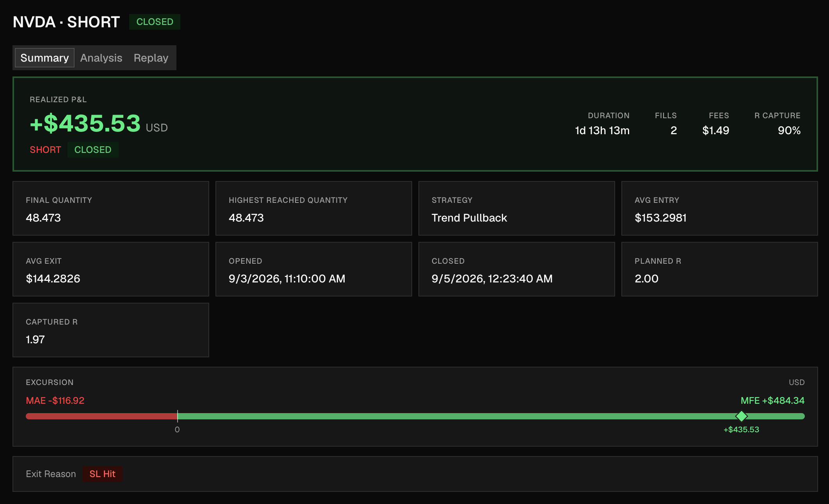Viewport: 829px width, 504px height.
Task: Click the SL Hit exit reason badge
Action: [x=102, y=474]
